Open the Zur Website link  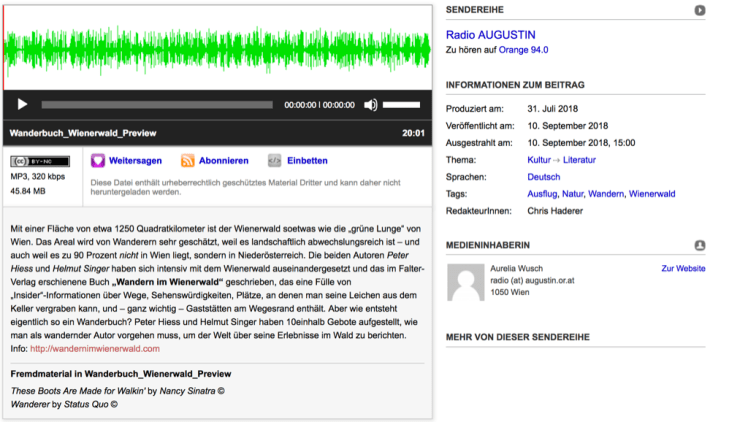click(683, 269)
